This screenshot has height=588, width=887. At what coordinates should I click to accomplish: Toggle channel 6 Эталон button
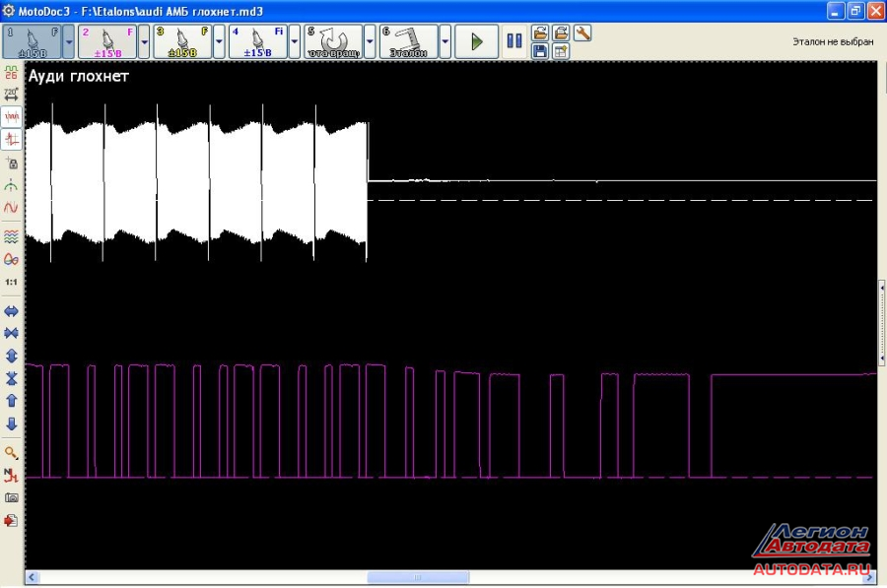pos(408,41)
